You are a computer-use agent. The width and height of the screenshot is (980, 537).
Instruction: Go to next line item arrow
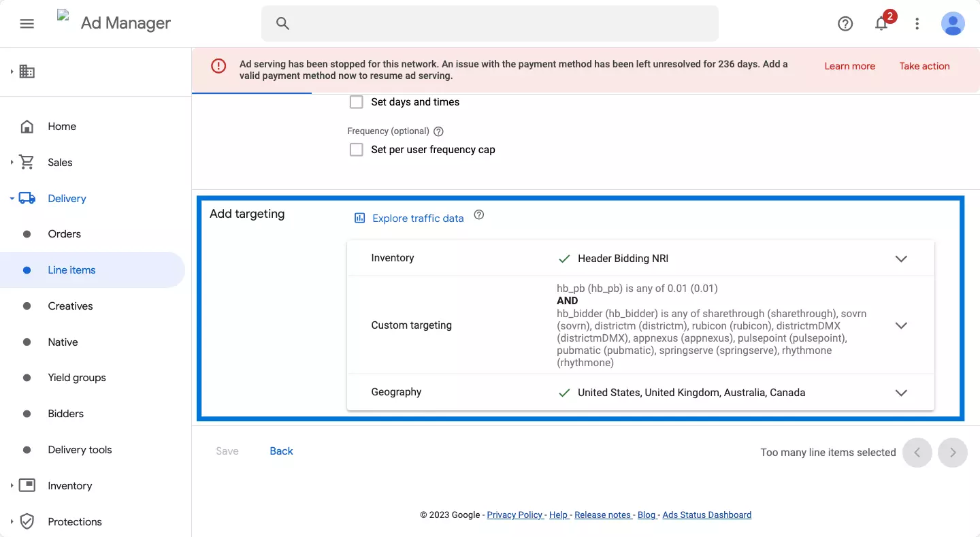tap(953, 453)
